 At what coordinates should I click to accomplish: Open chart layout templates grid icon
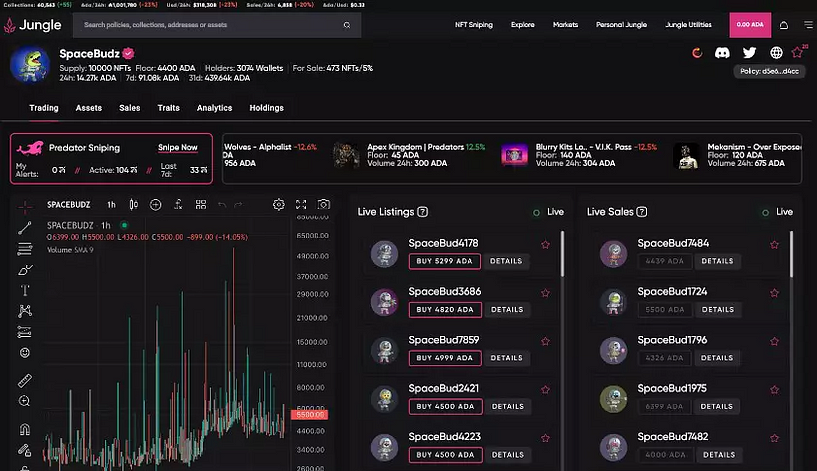tap(201, 204)
